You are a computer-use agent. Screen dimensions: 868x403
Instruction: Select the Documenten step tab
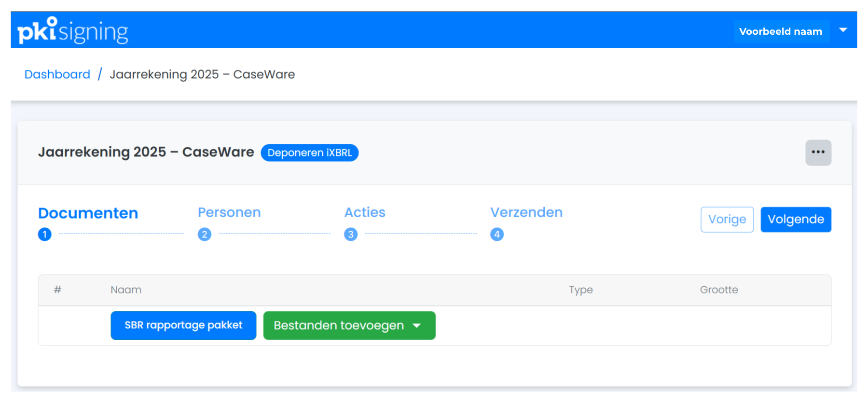88,213
